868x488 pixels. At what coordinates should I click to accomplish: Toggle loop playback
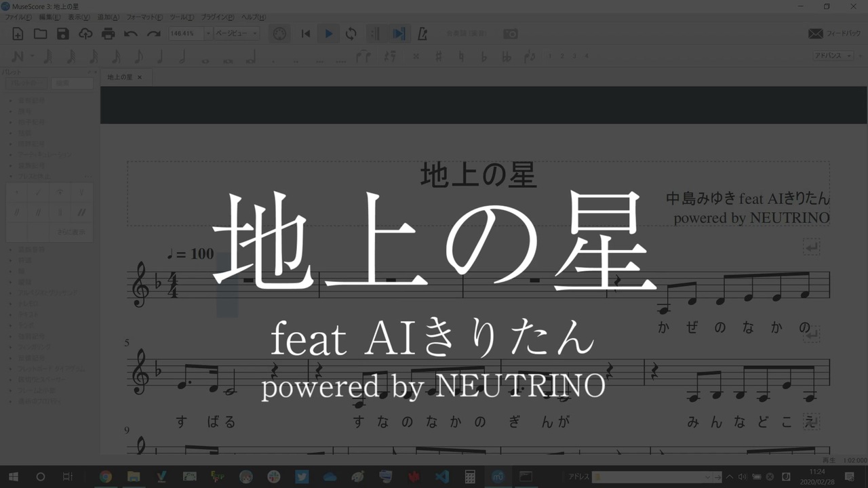[351, 34]
